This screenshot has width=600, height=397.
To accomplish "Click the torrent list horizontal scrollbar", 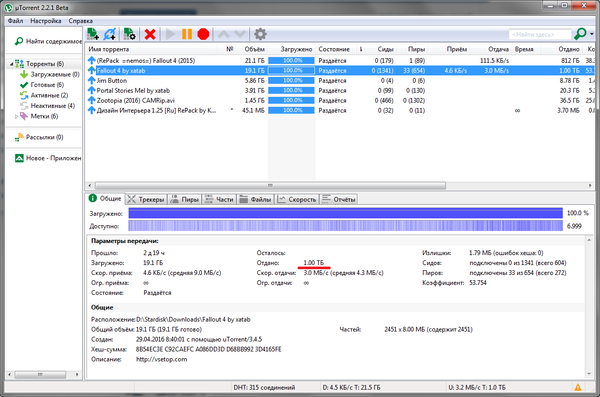I will pos(270,185).
